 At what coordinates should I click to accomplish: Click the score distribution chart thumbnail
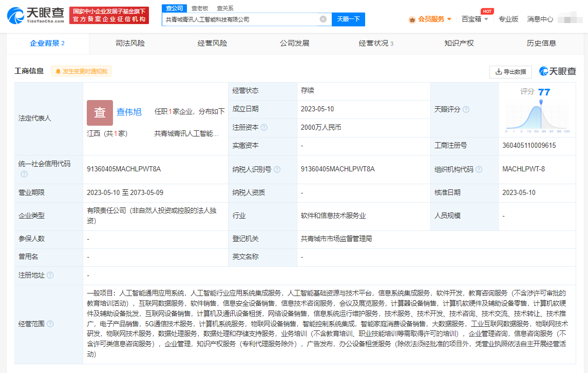coord(537,116)
